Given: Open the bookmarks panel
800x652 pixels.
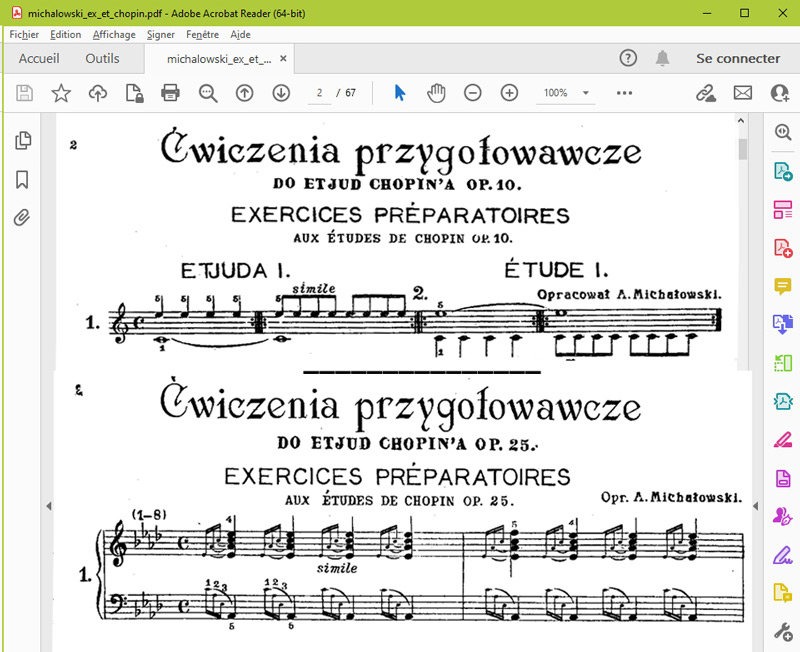Looking at the screenshot, I should point(22,180).
